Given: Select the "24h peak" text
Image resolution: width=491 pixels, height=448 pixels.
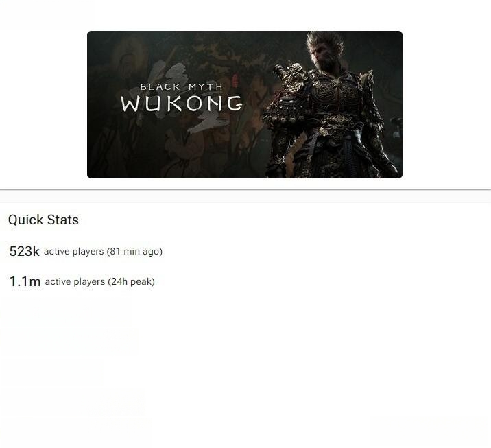Looking at the screenshot, I should tap(131, 282).
